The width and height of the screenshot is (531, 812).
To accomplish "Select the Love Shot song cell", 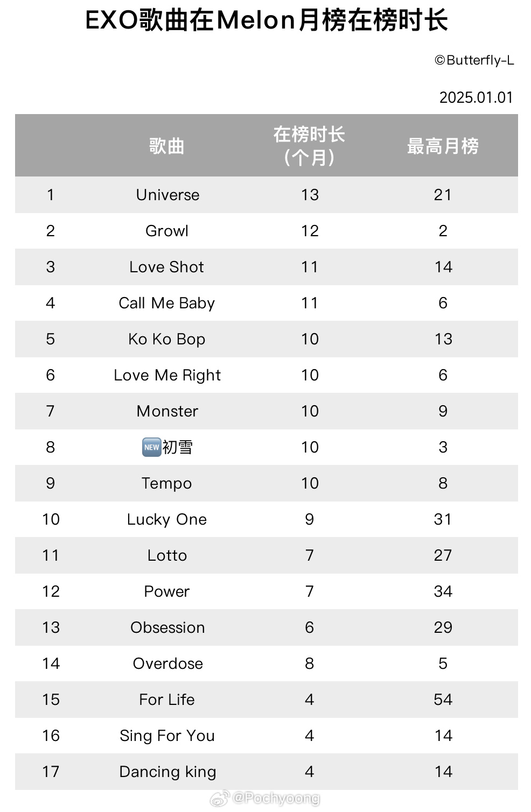I will [x=167, y=267].
